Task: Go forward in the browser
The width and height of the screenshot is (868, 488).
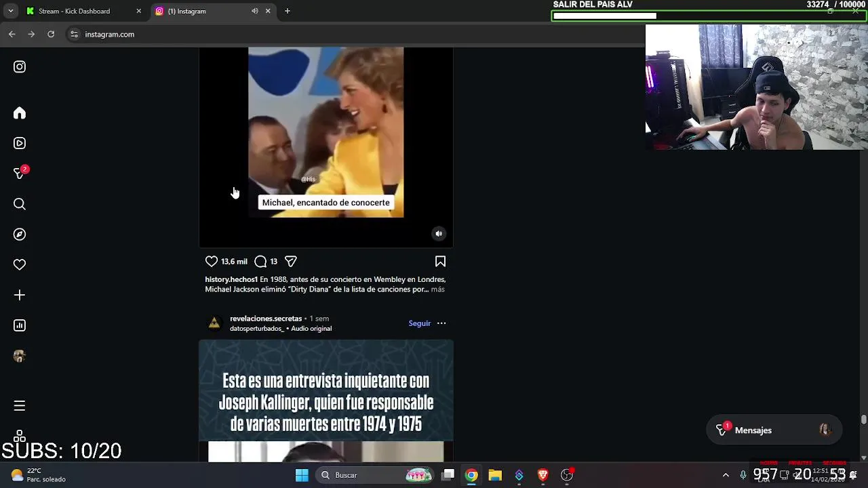Action: 31,34
